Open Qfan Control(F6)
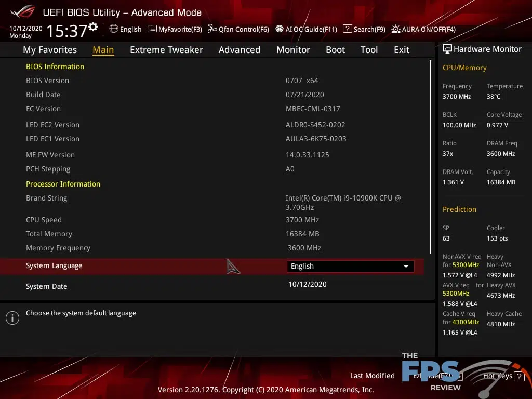The image size is (532, 399). (238, 29)
